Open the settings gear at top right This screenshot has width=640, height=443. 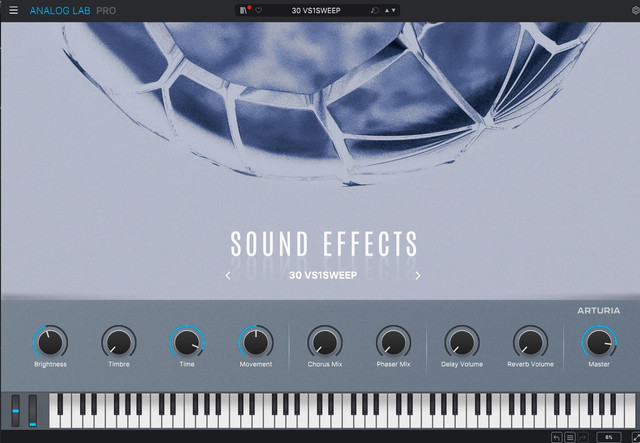[636, 10]
